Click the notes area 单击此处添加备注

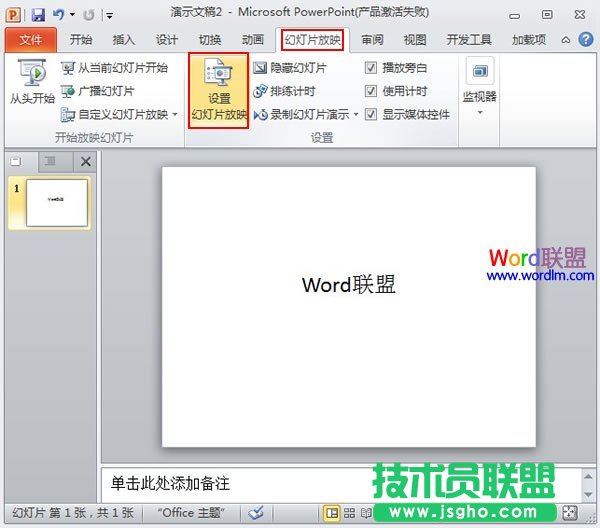coord(170,483)
